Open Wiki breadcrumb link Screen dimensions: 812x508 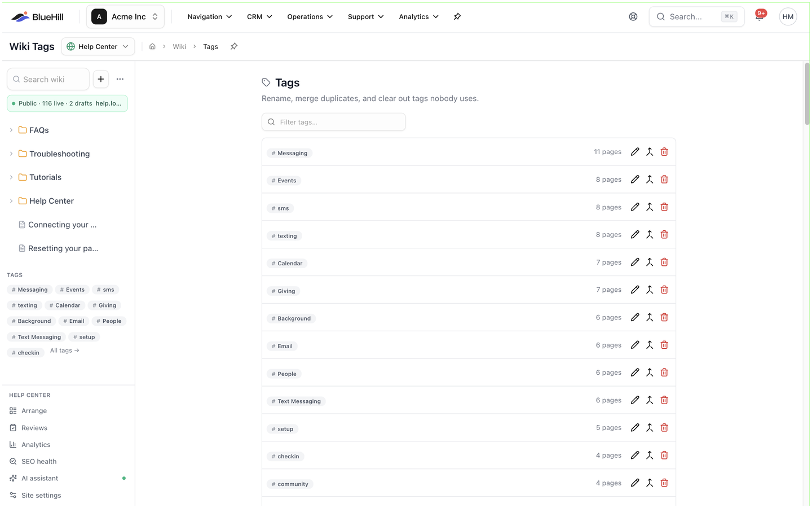point(179,46)
